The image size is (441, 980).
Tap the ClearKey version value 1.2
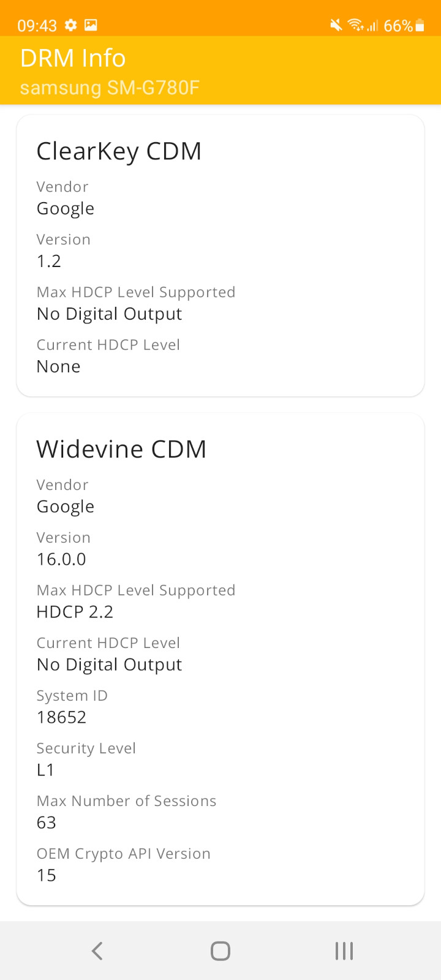point(49,261)
